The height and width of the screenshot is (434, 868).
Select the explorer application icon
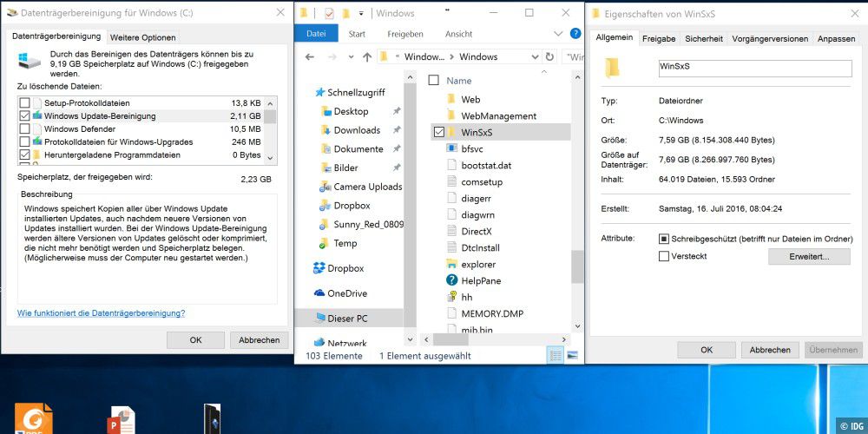tap(451, 264)
